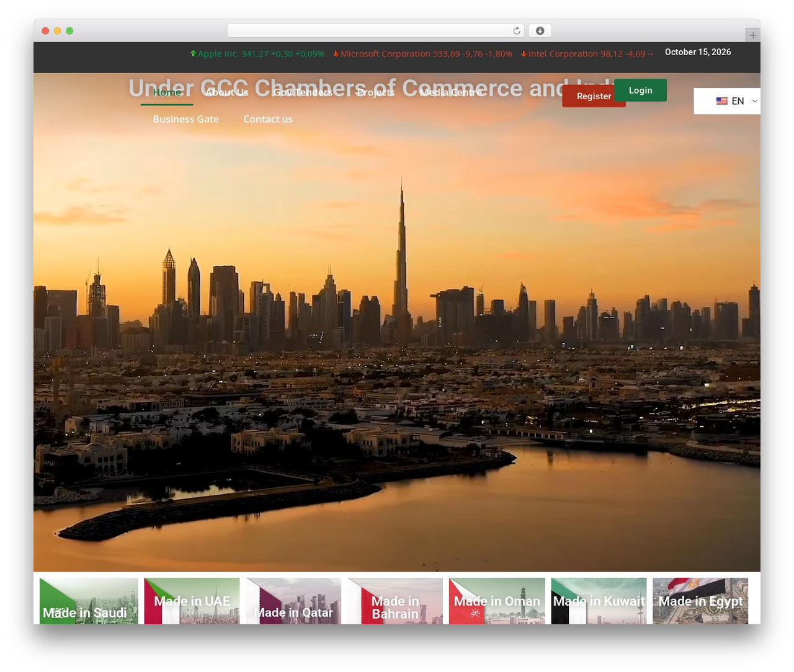Viewport: 794px width, 672px height.
Task: Open the Made in Qatar card
Action: coord(293,601)
